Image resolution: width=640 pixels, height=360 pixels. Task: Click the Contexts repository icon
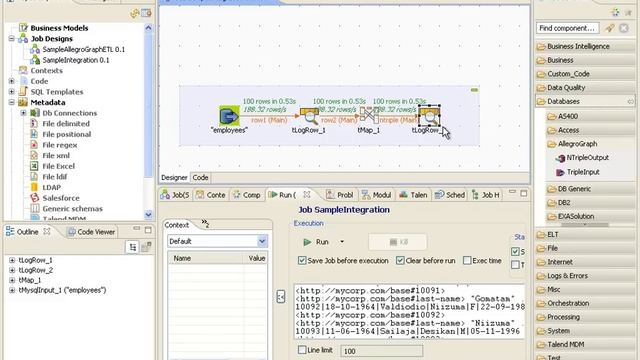pos(23,71)
